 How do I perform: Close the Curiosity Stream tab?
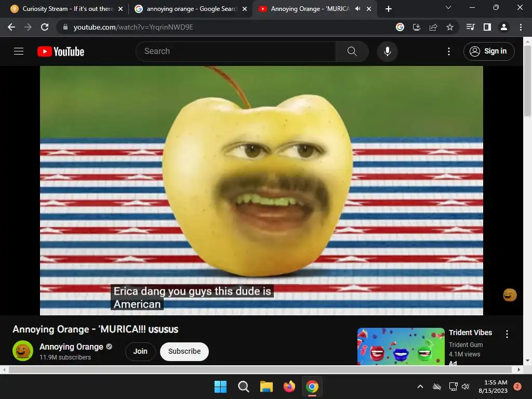(x=121, y=9)
